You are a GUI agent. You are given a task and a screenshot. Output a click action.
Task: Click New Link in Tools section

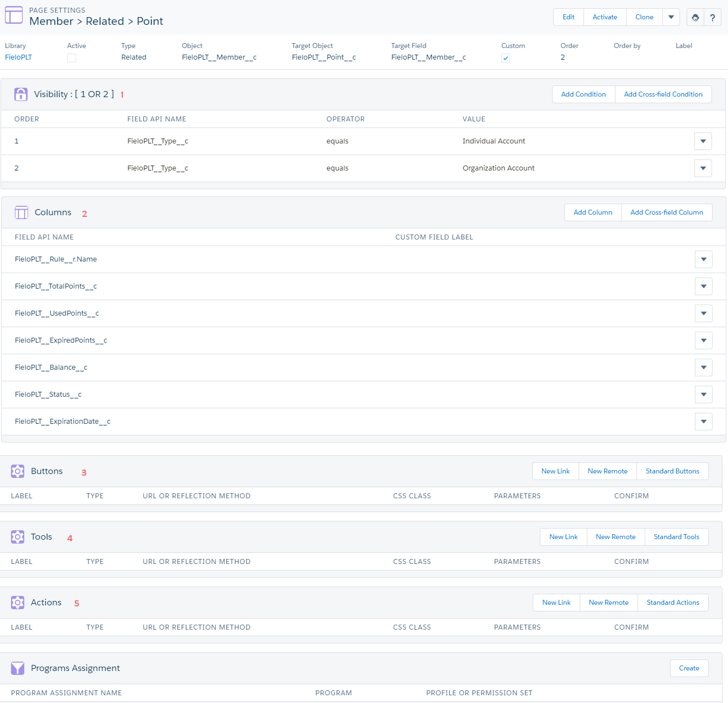click(564, 537)
